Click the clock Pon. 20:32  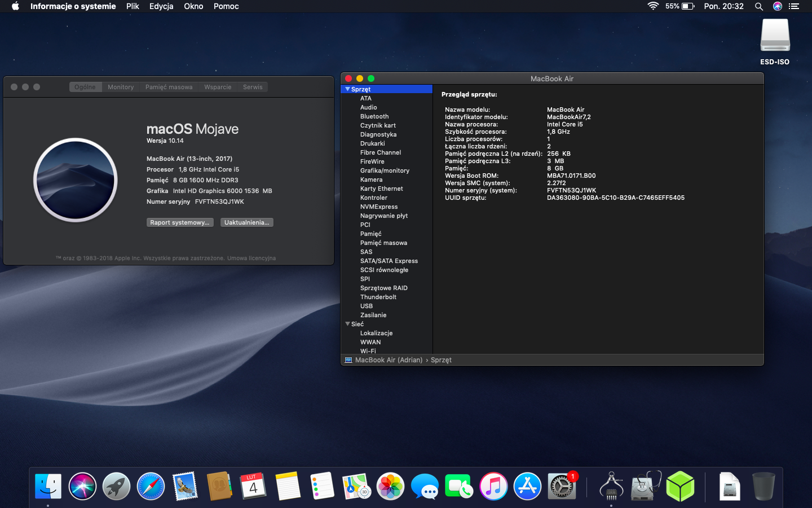(723, 6)
